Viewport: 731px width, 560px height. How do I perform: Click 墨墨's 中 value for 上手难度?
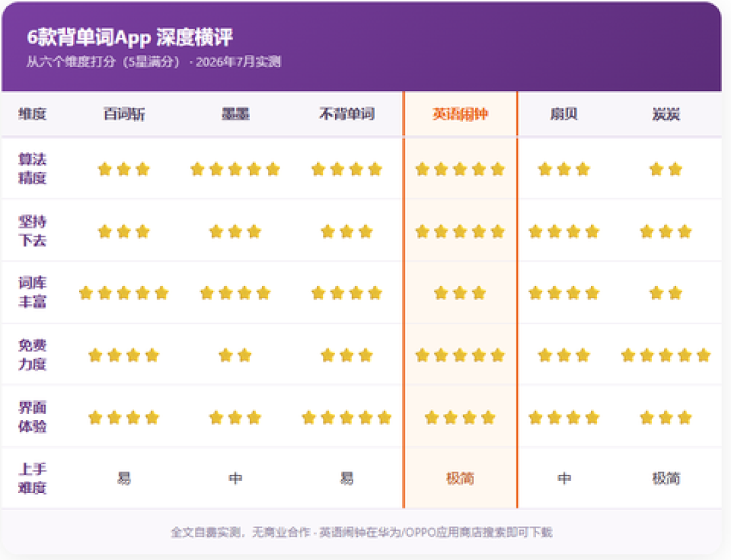pos(236,478)
